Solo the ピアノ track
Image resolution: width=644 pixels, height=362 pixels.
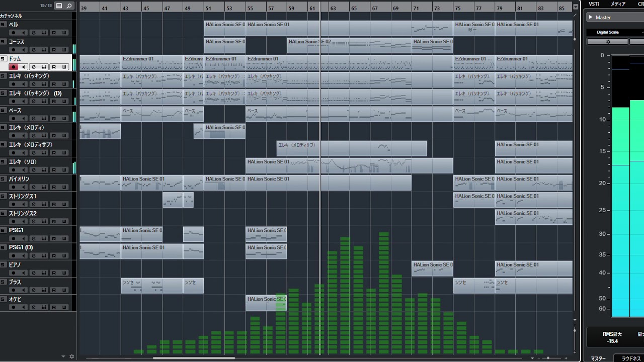3,264
